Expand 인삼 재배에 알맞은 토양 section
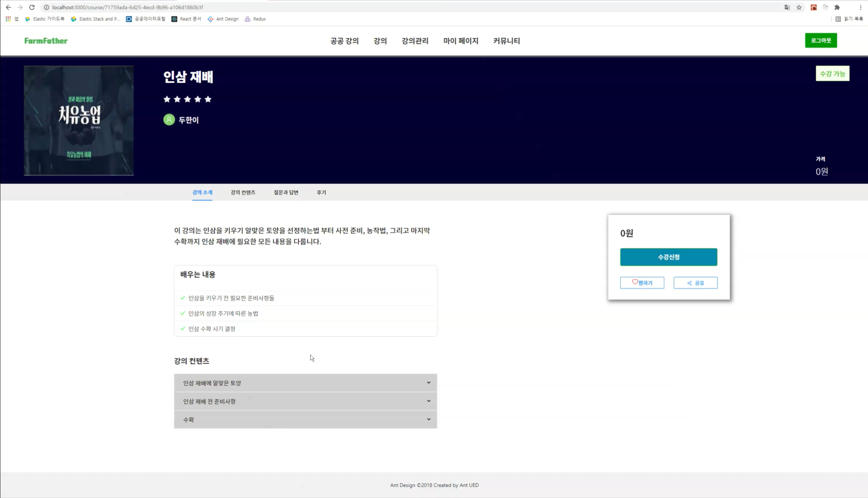Image resolution: width=868 pixels, height=498 pixels. tap(305, 383)
